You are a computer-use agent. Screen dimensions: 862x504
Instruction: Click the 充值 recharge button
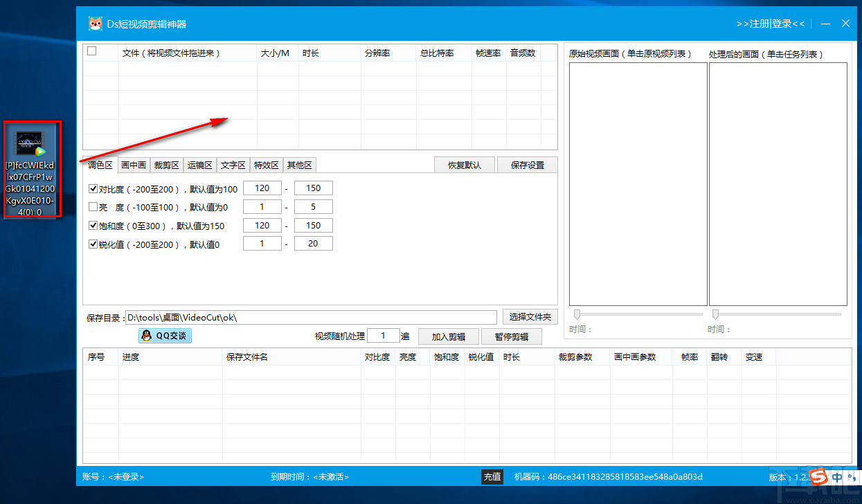(492, 477)
